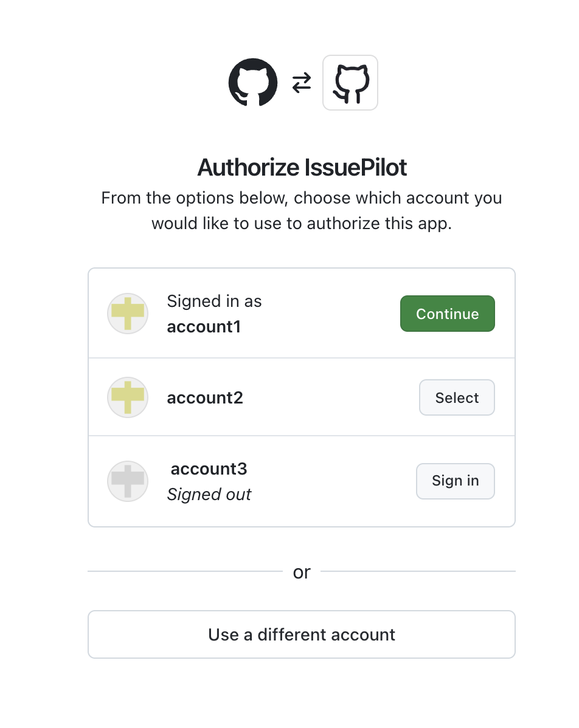
Task: Choose Use a different account
Action: coord(301,634)
